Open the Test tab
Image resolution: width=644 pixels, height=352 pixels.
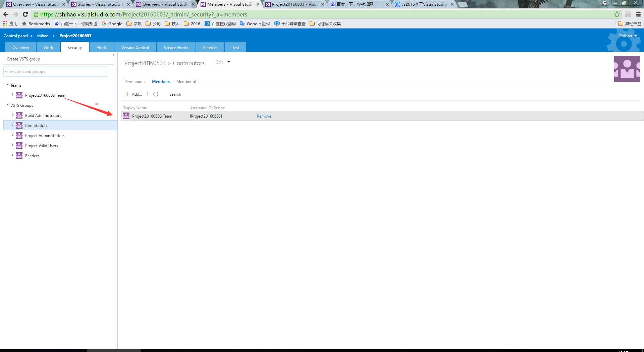[x=236, y=47]
